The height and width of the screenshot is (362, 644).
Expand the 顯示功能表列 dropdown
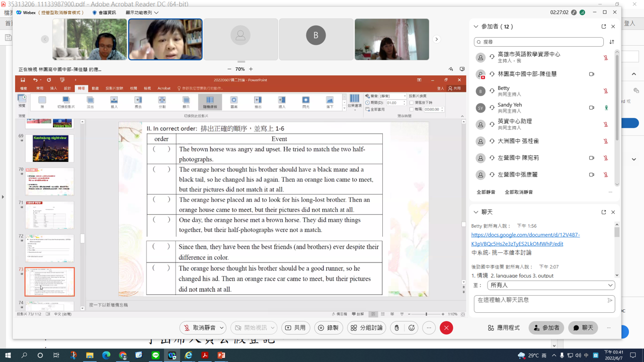(x=142, y=13)
